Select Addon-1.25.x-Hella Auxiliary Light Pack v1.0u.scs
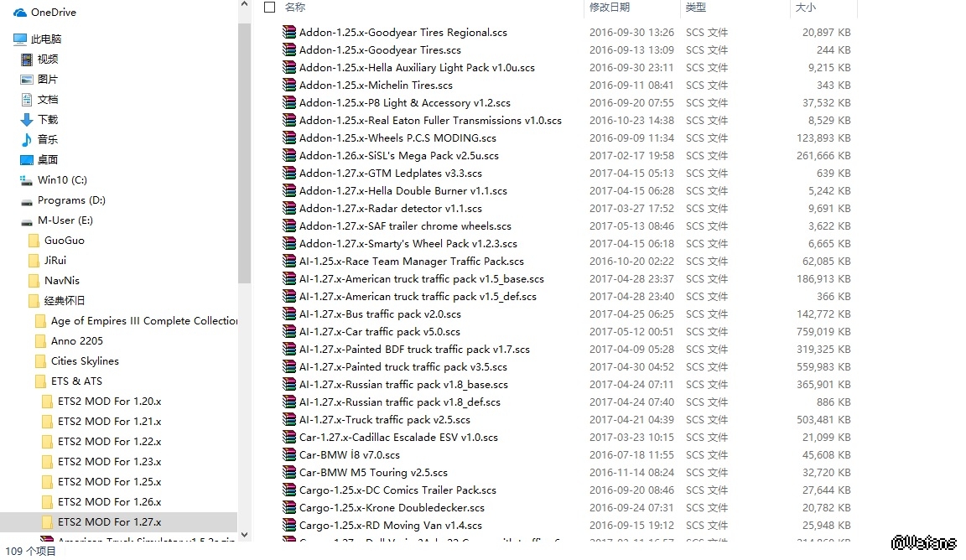 417,68
